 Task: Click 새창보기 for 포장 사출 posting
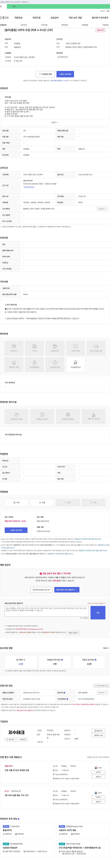pos(98,777)
